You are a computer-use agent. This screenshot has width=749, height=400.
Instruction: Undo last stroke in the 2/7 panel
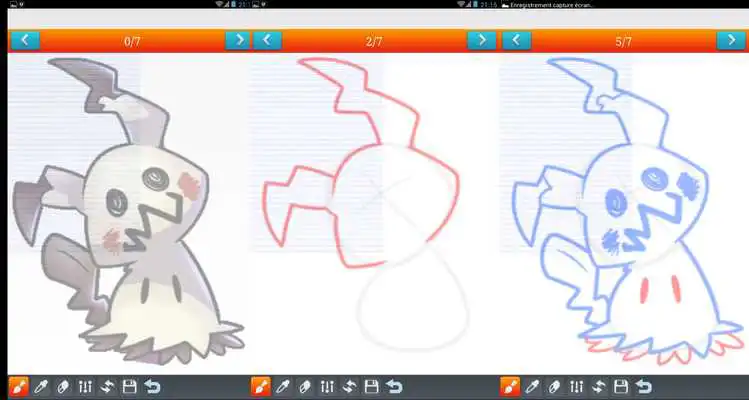[x=394, y=386]
